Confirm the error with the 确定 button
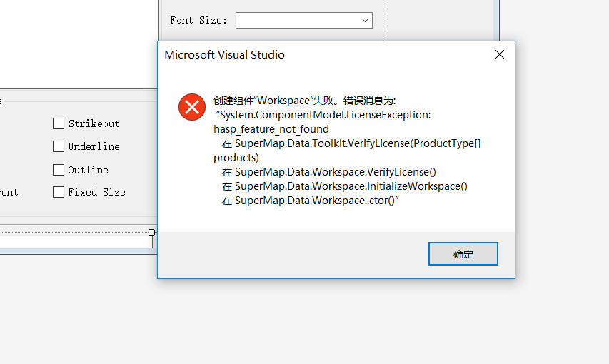The width and height of the screenshot is (609, 364). (463, 253)
